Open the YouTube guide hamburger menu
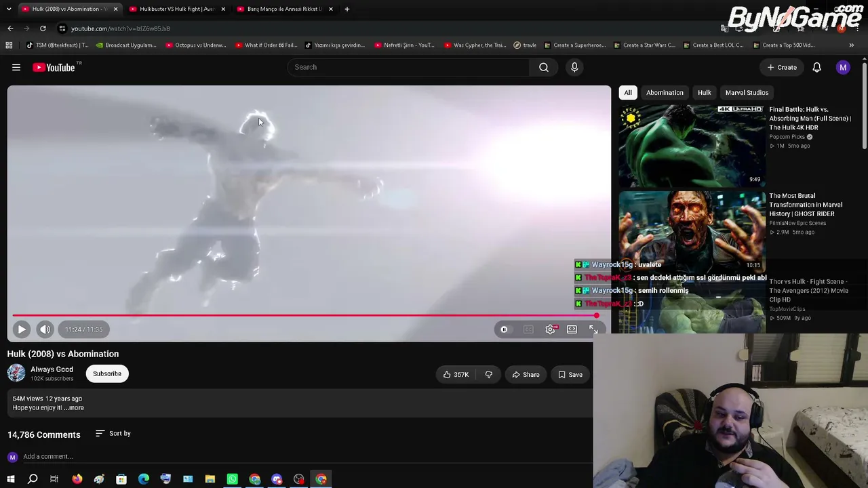The height and width of the screenshot is (488, 868). 16,67
